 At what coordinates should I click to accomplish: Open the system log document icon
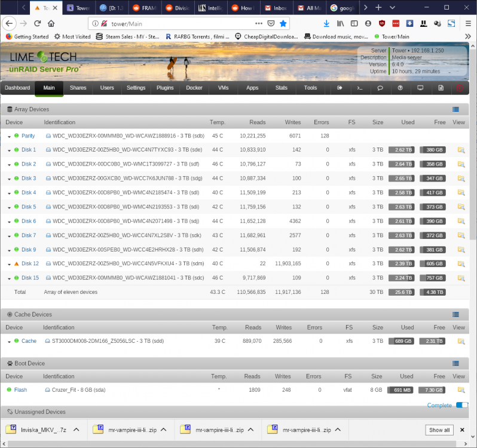coord(441,88)
